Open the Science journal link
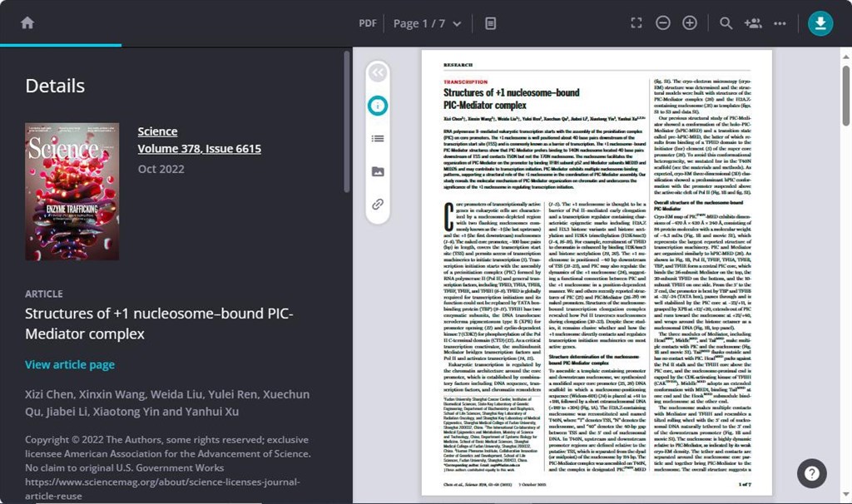852x504 pixels. (157, 131)
